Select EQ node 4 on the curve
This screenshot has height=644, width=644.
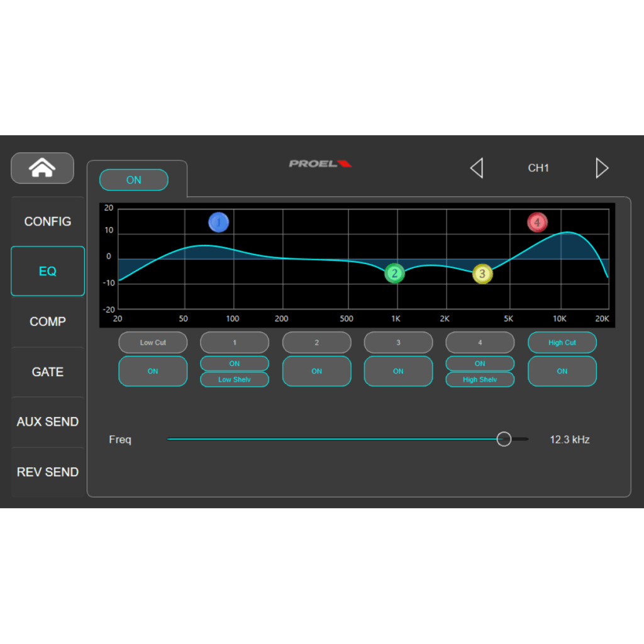537,222
